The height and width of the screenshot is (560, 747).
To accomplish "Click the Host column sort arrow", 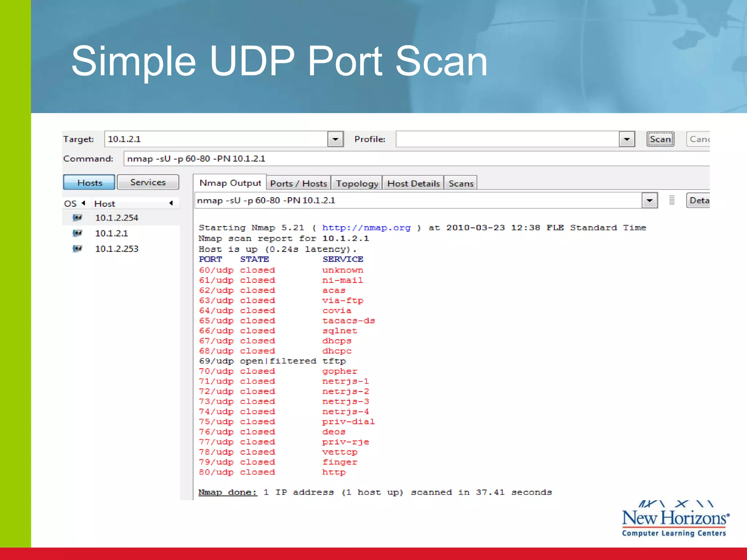I will click(171, 203).
